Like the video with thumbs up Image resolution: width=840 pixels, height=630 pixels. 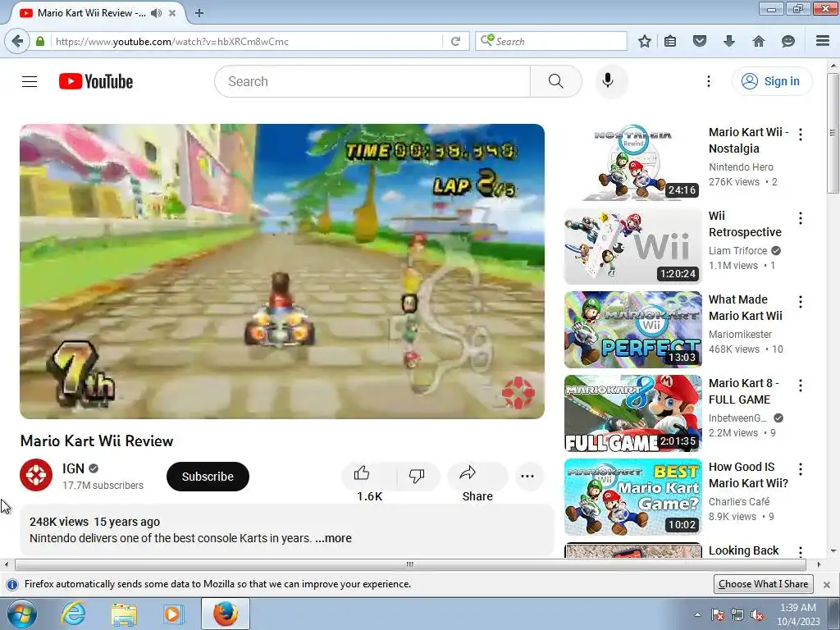click(x=369, y=477)
